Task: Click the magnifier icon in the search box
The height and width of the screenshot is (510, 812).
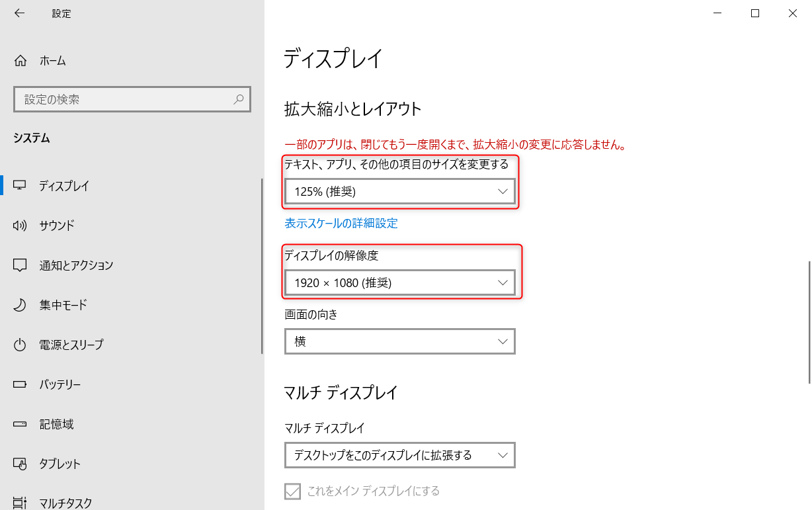Action: (x=239, y=99)
